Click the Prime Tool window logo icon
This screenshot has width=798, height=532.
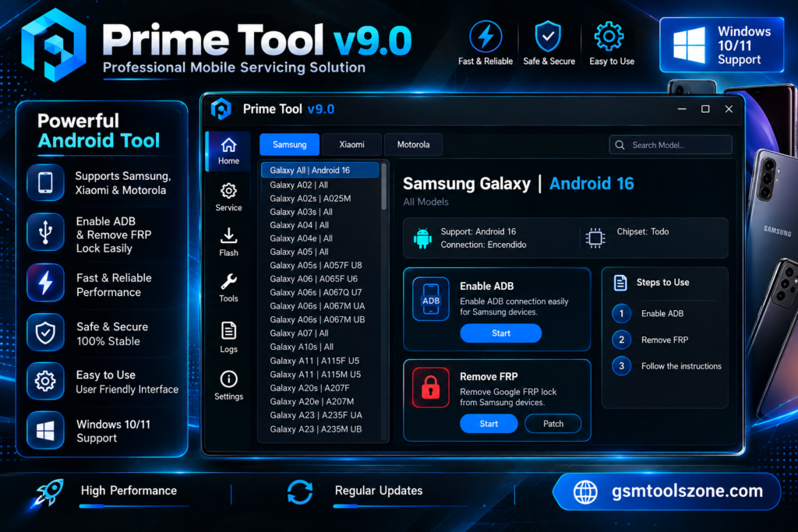221,109
